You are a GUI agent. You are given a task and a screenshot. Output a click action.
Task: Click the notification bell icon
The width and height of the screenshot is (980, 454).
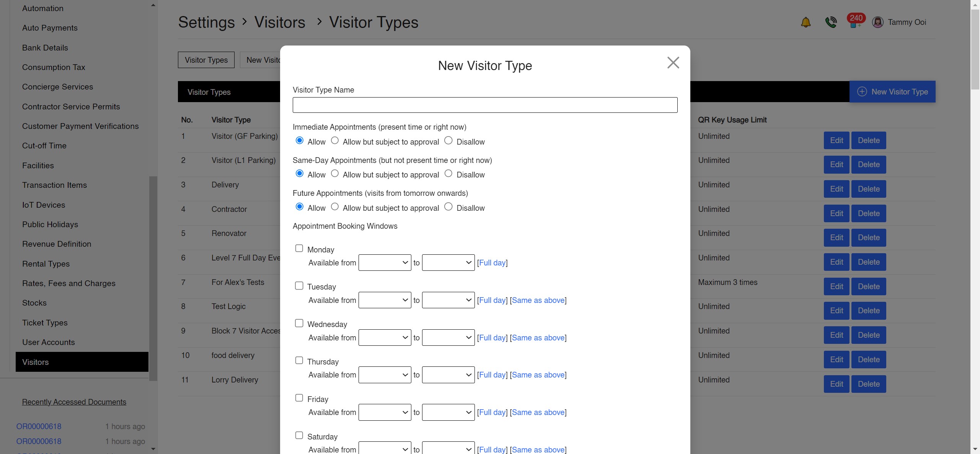tap(806, 22)
